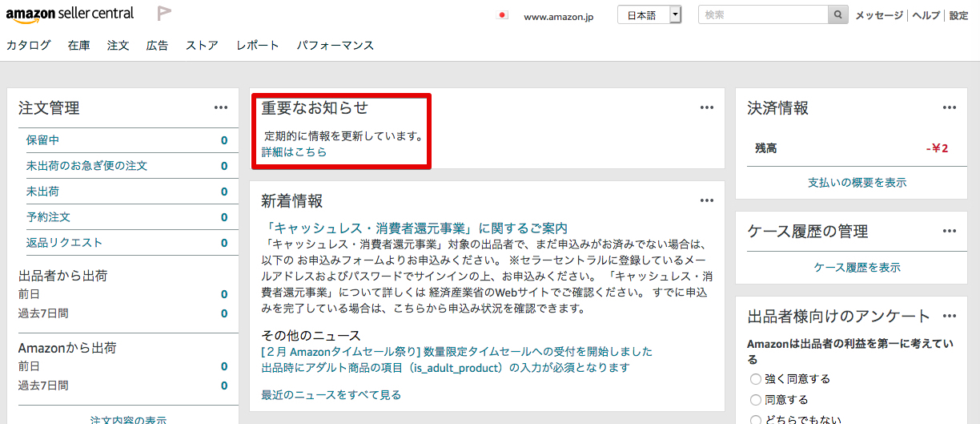Click the balance amount -¥2
The width and height of the screenshot is (980, 424).
point(937,148)
